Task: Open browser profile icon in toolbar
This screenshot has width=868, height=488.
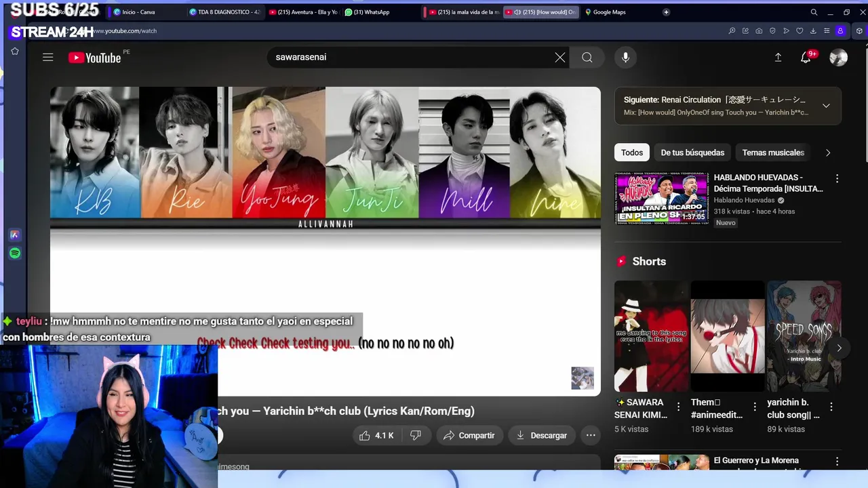Action: (x=840, y=31)
